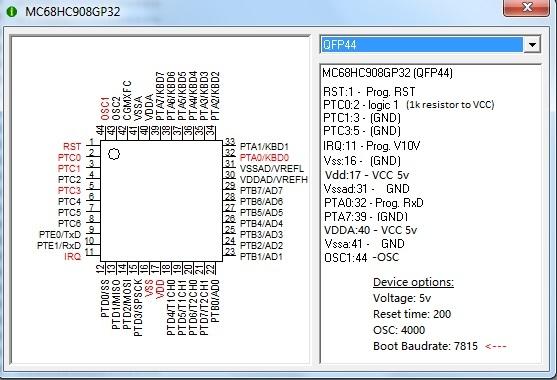This screenshot has width=557, height=380.
Task: Click the 'Vssad:31 - GND' line
Action: coord(367,189)
